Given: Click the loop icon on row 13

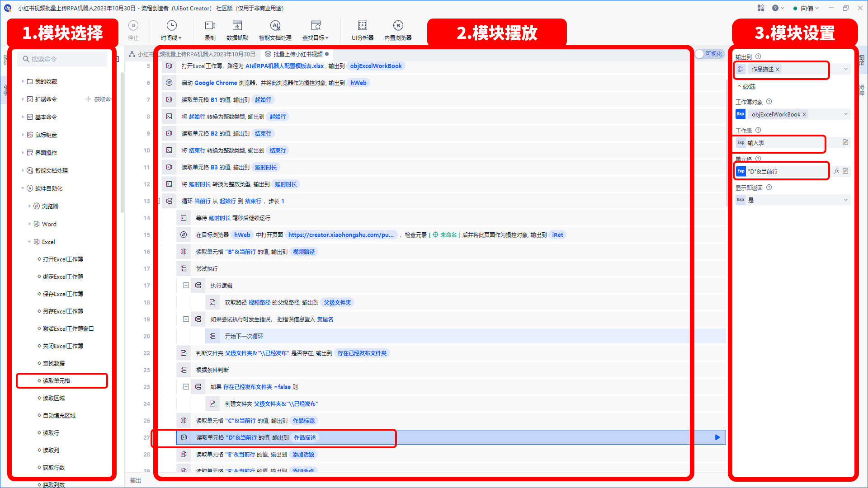Looking at the screenshot, I should 169,201.
